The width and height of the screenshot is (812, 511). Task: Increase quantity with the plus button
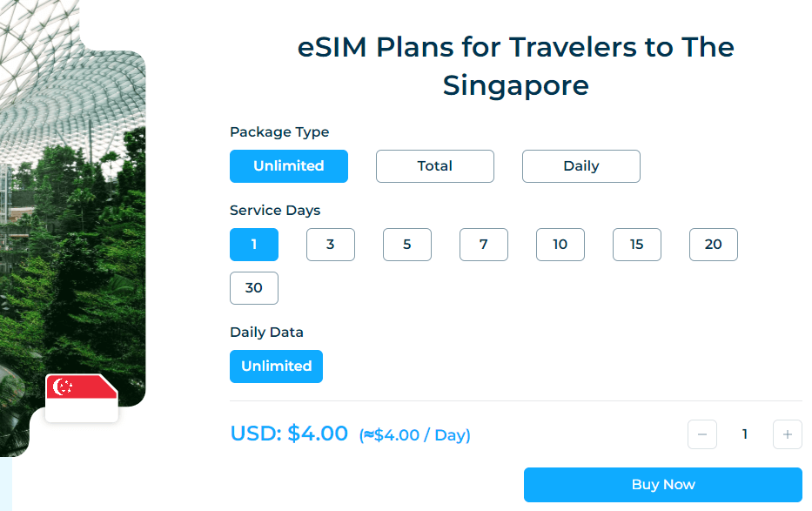(x=787, y=434)
